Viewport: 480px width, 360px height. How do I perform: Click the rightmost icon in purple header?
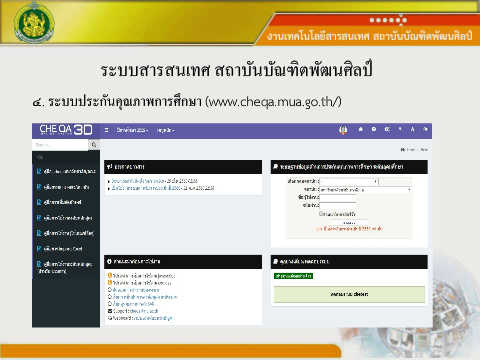(425, 129)
